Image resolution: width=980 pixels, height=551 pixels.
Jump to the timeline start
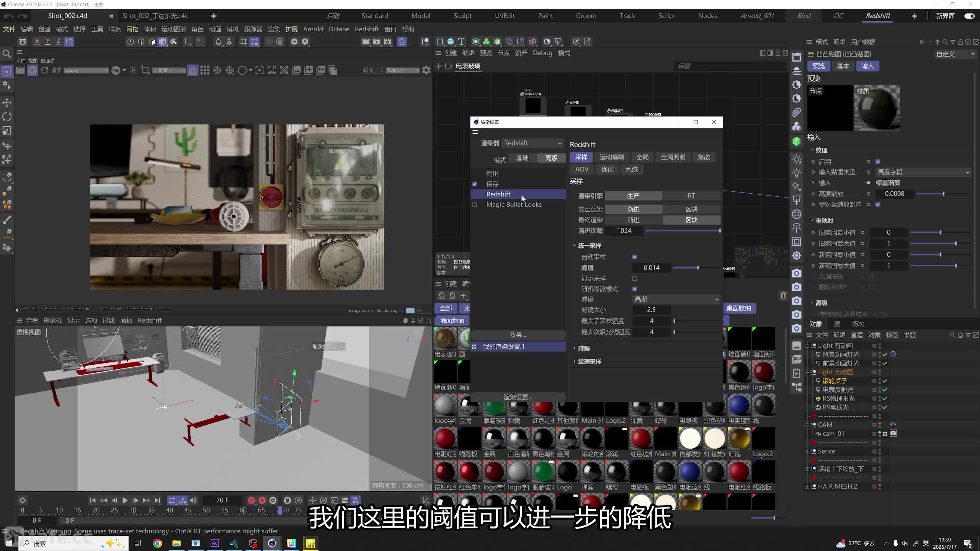click(x=93, y=500)
